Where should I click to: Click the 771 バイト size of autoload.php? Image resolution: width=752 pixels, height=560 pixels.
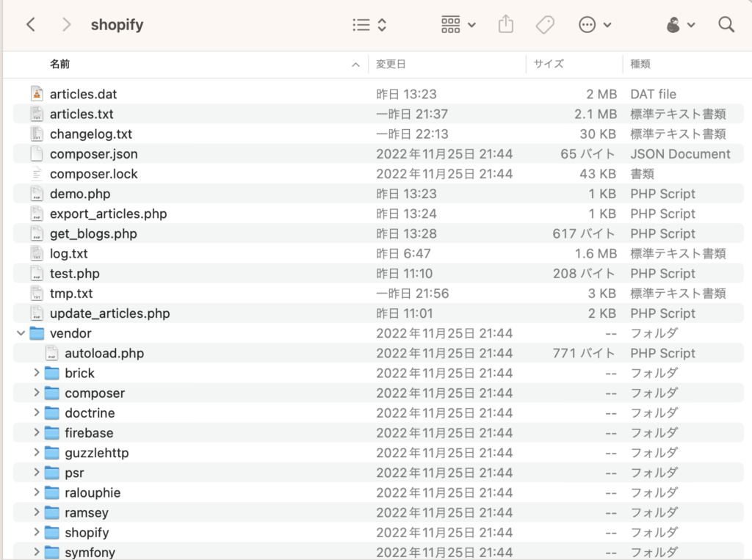coord(584,353)
